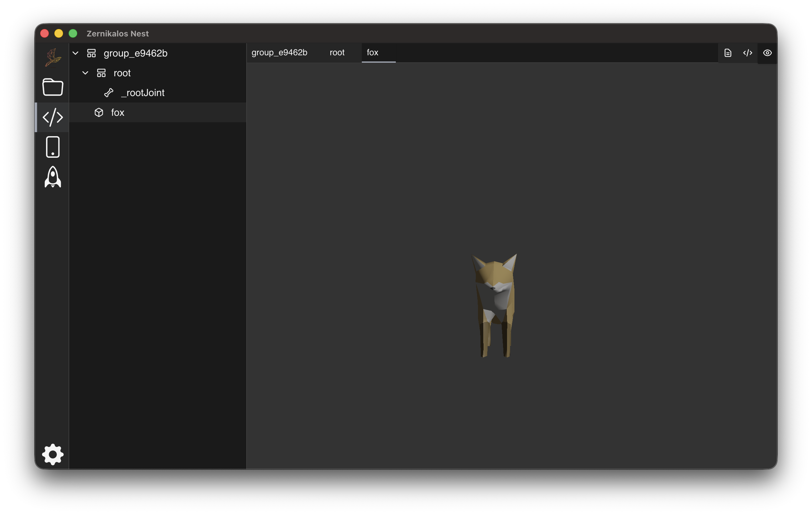The width and height of the screenshot is (812, 515).
Task: Collapse the root tree node
Action: click(85, 73)
